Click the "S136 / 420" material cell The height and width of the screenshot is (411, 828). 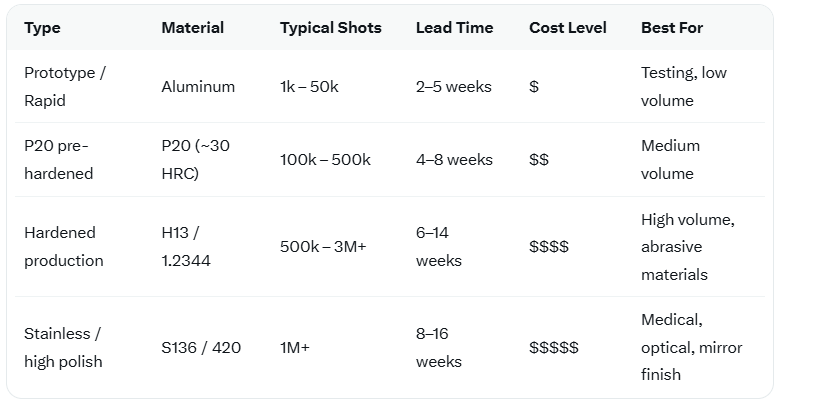click(x=200, y=348)
